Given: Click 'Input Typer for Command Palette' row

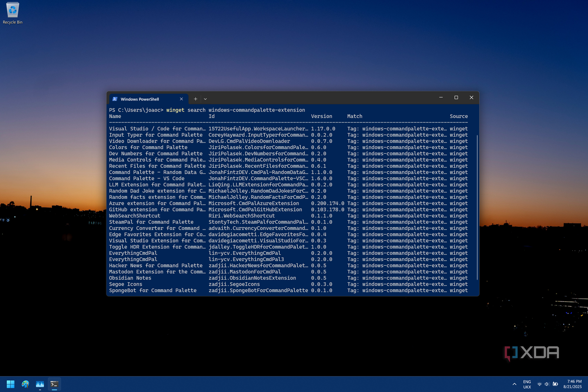Looking at the screenshot, I should pyautogui.click(x=288, y=135).
